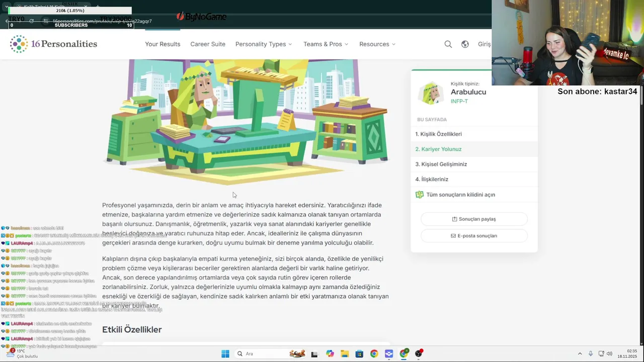Go to Your Results
Screen dimensions: 644x362
163,44
